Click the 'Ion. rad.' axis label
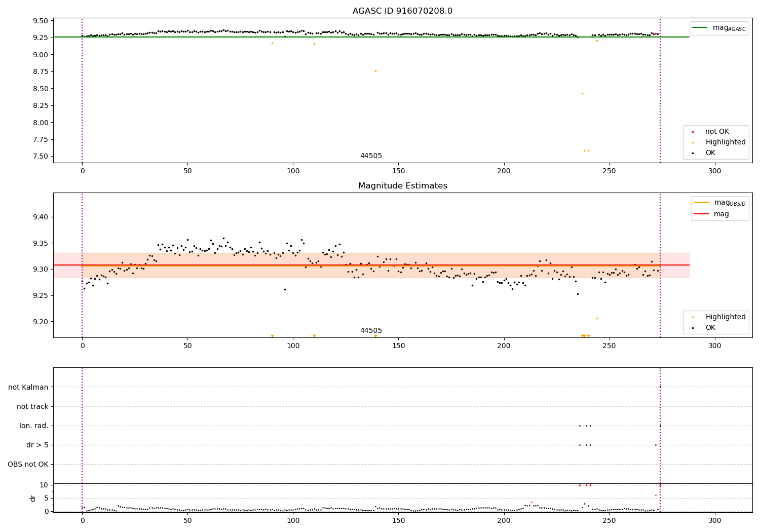The height and width of the screenshot is (532, 760). pos(34,426)
